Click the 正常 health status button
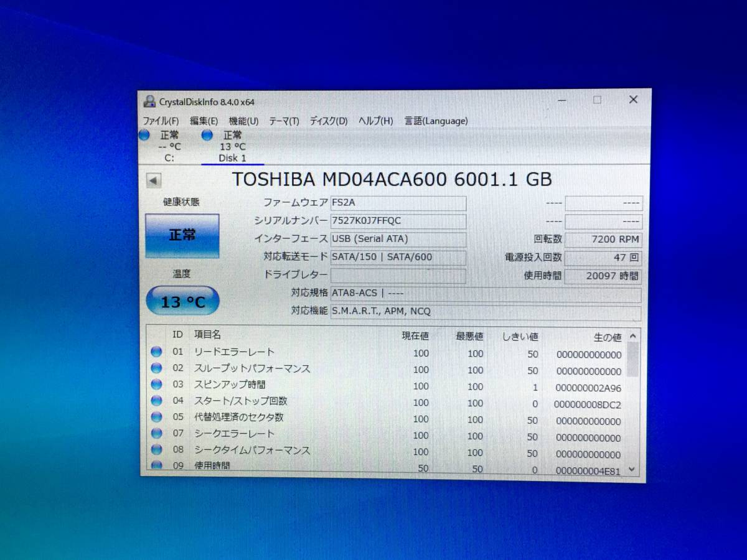Screen dimensions: 747x560 (x=182, y=236)
